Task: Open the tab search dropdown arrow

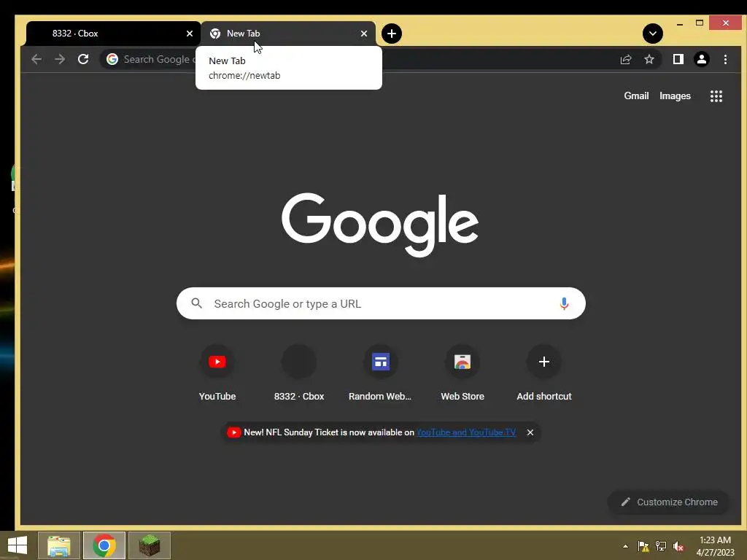Action: pyautogui.click(x=653, y=34)
